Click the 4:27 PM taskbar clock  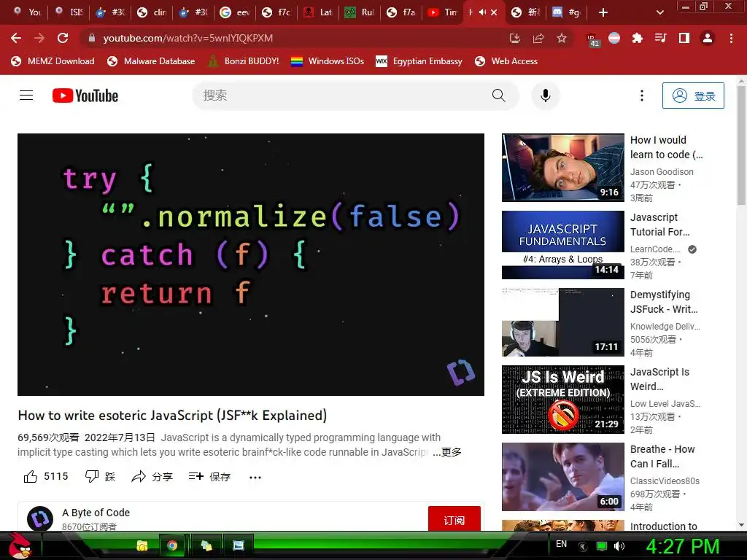[683, 546]
